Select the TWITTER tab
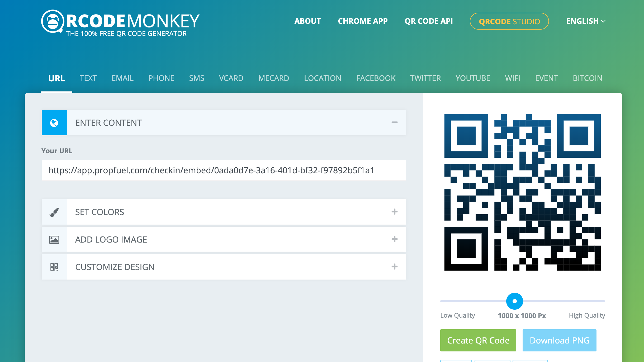The image size is (644, 362). click(425, 78)
